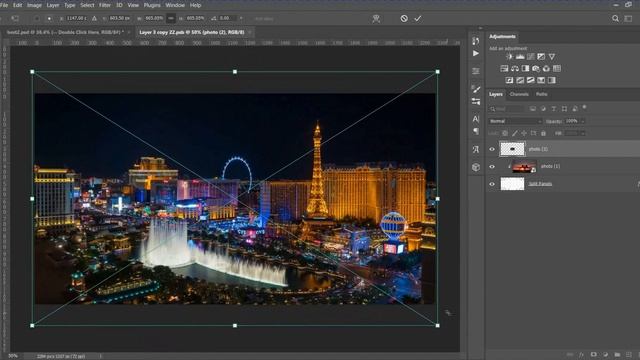Viewport: 640px width, 360px height.
Task: Add a Vibrance adjustment
Action: point(552,57)
